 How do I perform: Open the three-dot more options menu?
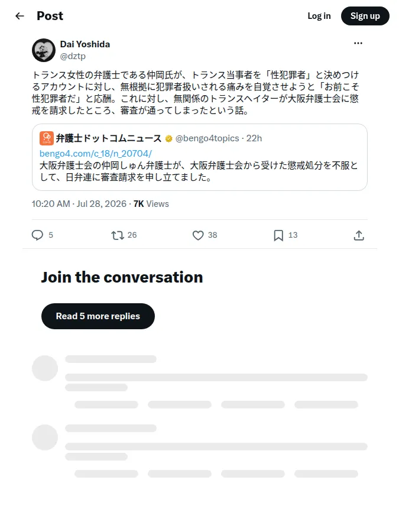(358, 43)
